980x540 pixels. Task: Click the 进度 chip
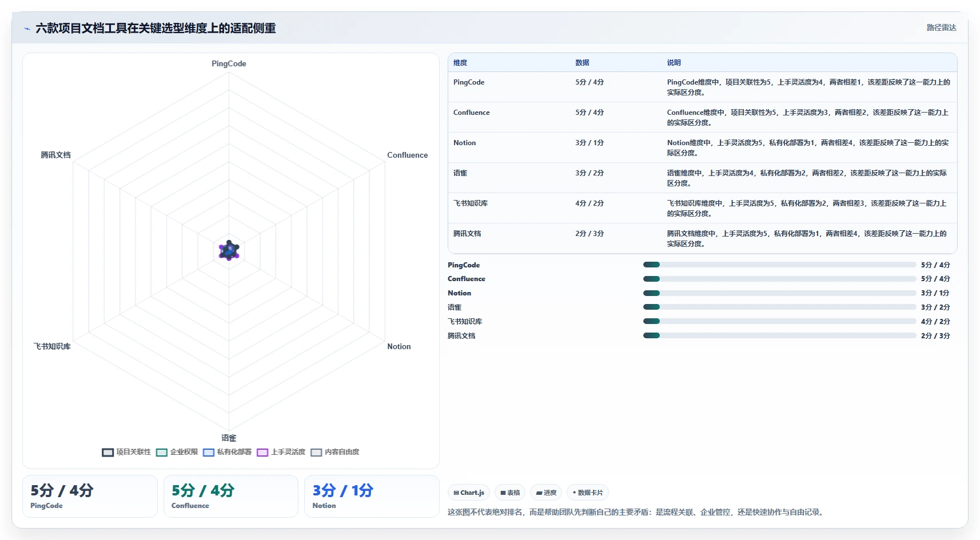tap(546, 493)
